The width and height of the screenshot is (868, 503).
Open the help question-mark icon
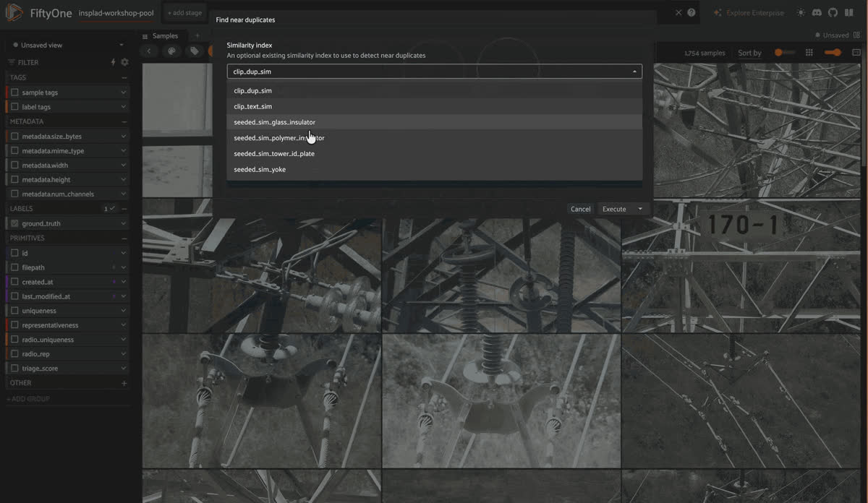pyautogui.click(x=692, y=12)
